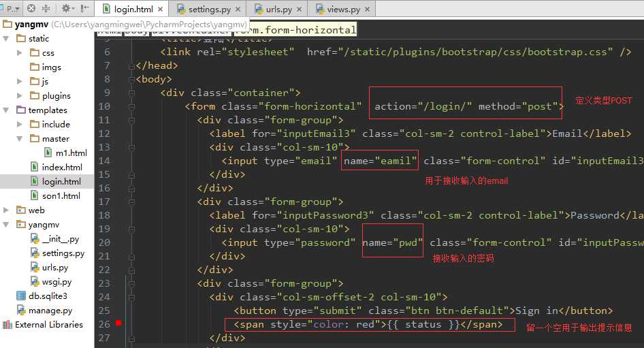
Task: Select the static folder icon
Action: coord(21,38)
